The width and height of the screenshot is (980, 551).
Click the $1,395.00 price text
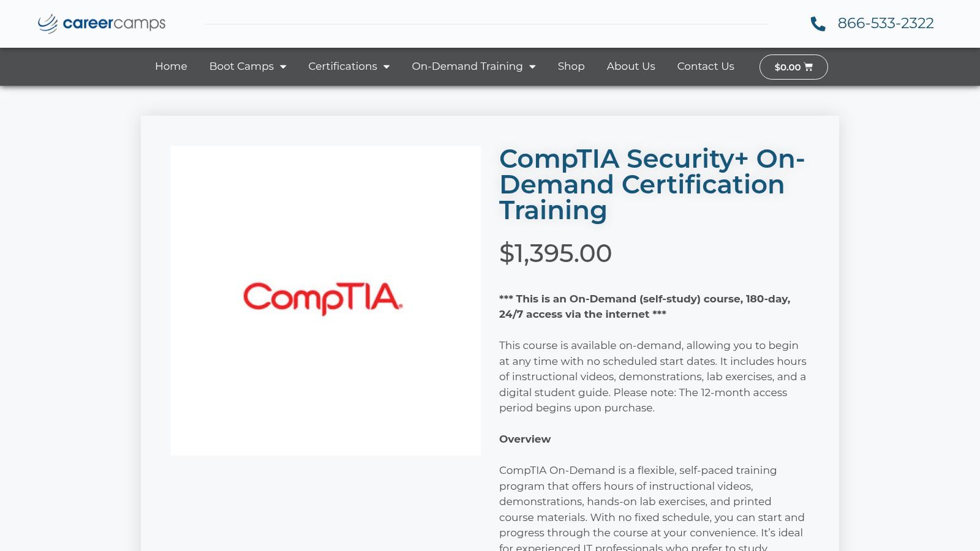coord(555,253)
